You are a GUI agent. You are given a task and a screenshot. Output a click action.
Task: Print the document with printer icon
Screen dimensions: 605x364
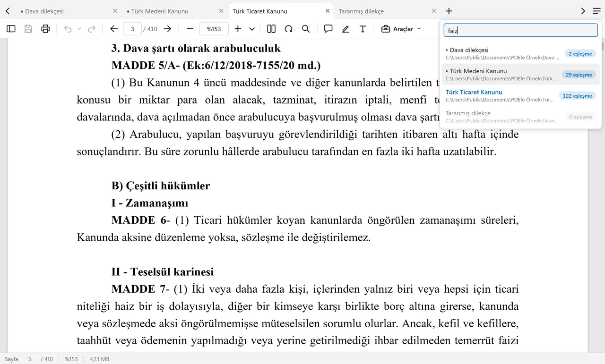tap(45, 29)
